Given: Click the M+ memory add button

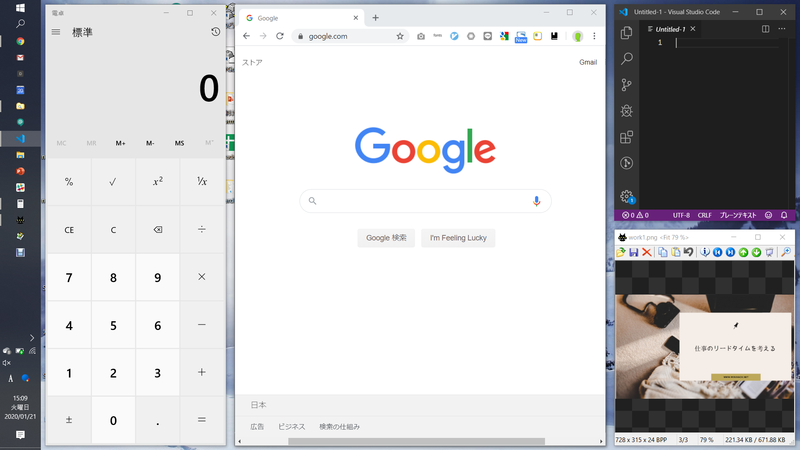Looking at the screenshot, I should click(x=120, y=143).
